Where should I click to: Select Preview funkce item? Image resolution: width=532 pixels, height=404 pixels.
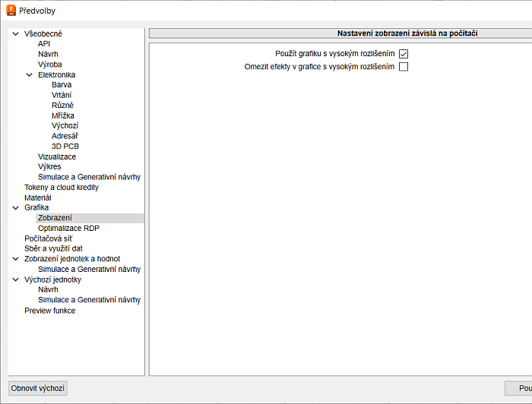pos(49,311)
